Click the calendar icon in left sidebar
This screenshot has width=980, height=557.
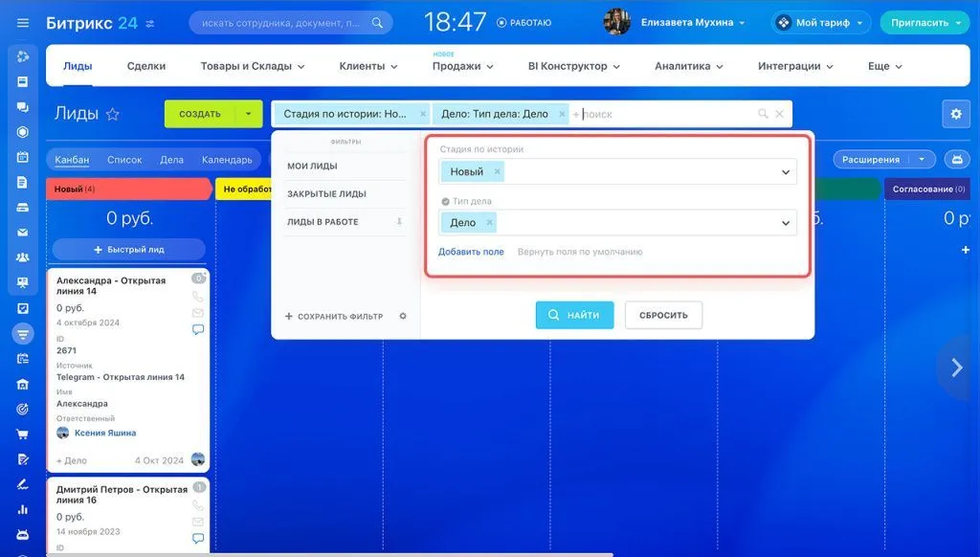23,157
